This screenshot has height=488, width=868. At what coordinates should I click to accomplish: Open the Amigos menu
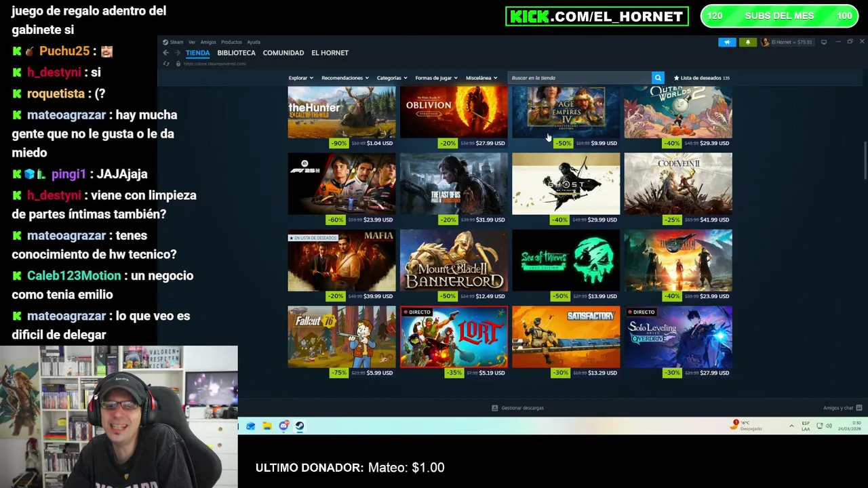tap(208, 42)
